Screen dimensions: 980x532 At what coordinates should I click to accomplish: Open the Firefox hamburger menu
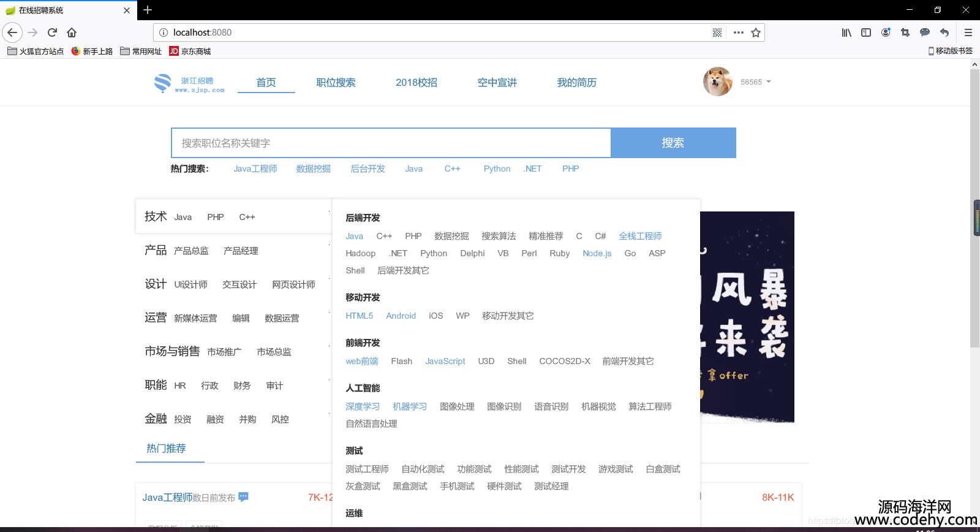968,32
